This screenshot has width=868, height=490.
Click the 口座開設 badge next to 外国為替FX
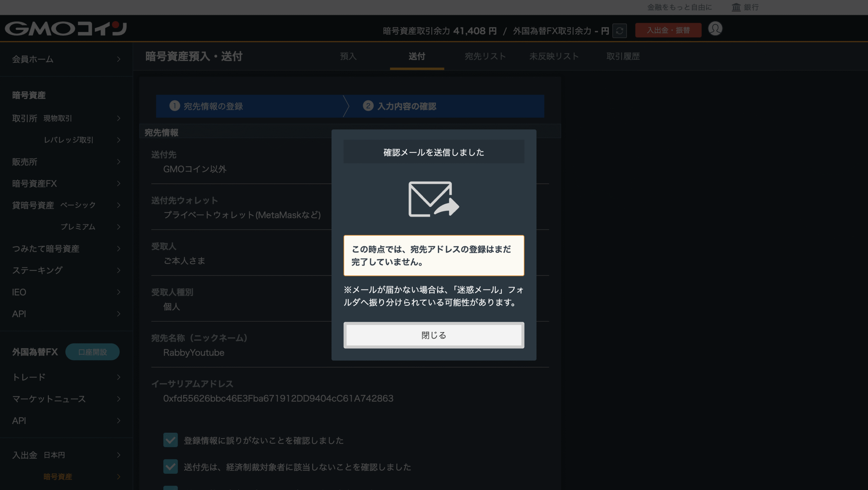pyautogui.click(x=92, y=352)
